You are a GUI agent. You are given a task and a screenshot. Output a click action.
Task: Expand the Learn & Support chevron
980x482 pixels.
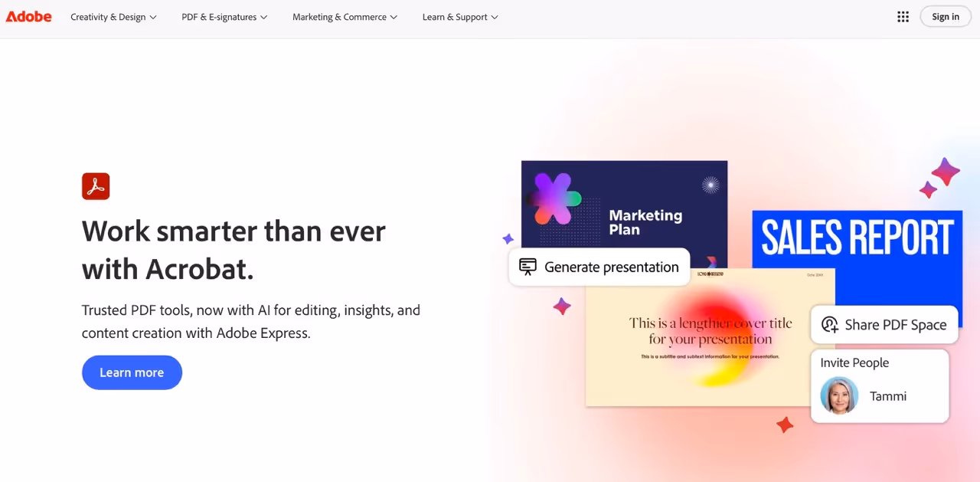point(495,17)
